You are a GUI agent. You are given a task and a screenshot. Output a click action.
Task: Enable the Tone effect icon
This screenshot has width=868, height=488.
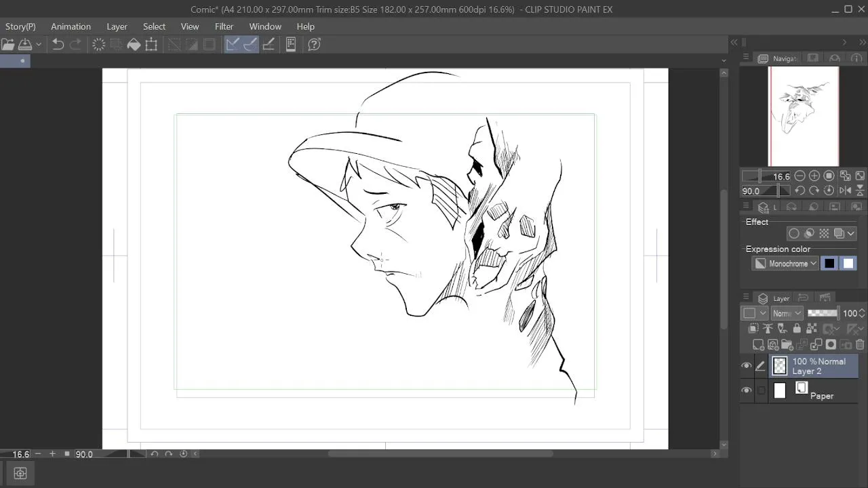824,233
